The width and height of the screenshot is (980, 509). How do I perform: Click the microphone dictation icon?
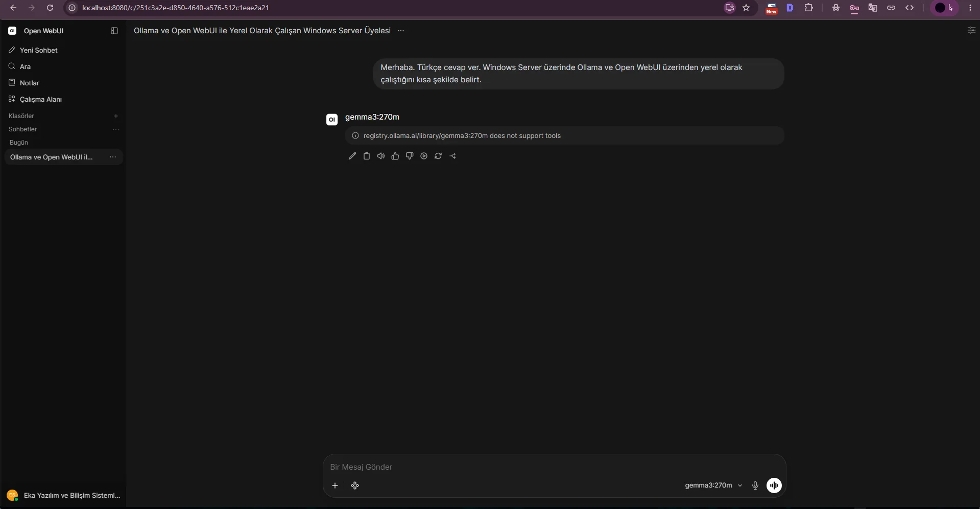click(x=755, y=485)
